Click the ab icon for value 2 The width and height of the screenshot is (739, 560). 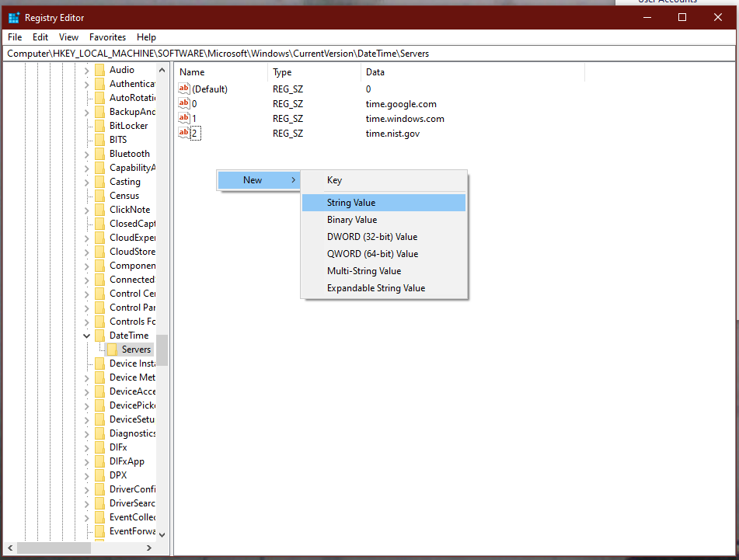[x=184, y=133]
